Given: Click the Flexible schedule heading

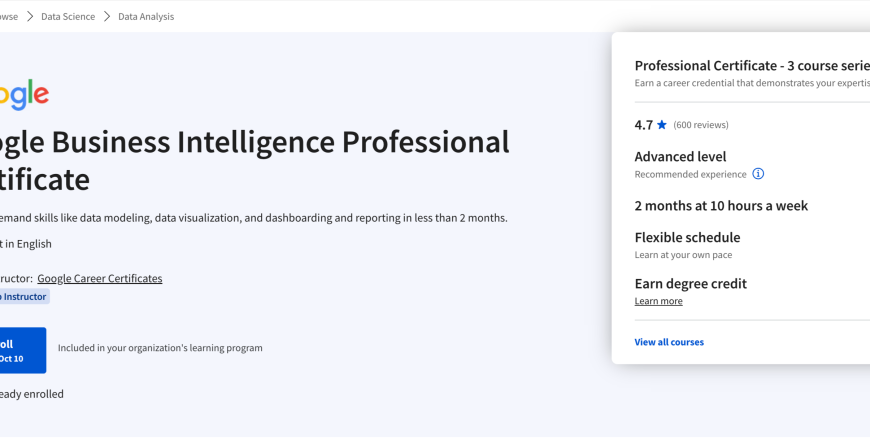Looking at the screenshot, I should click(687, 237).
